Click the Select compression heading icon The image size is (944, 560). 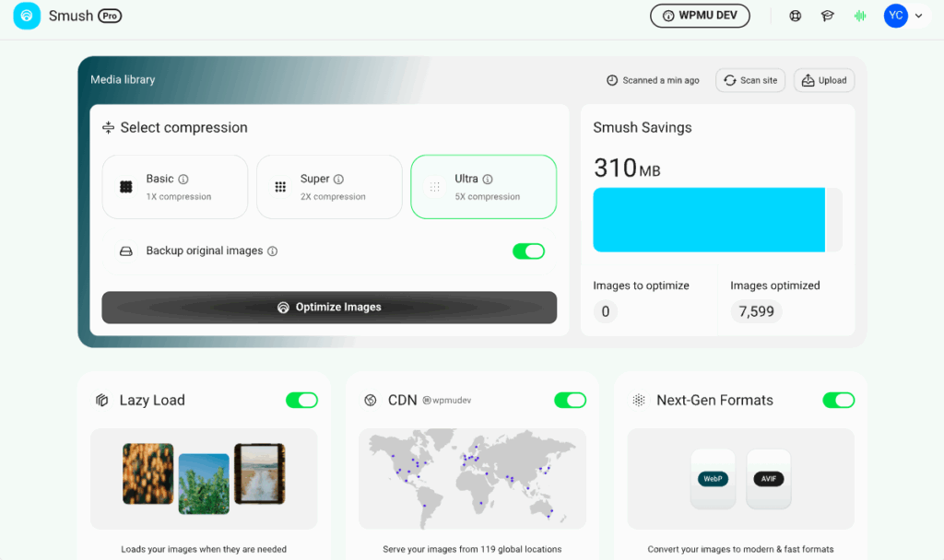(x=109, y=127)
